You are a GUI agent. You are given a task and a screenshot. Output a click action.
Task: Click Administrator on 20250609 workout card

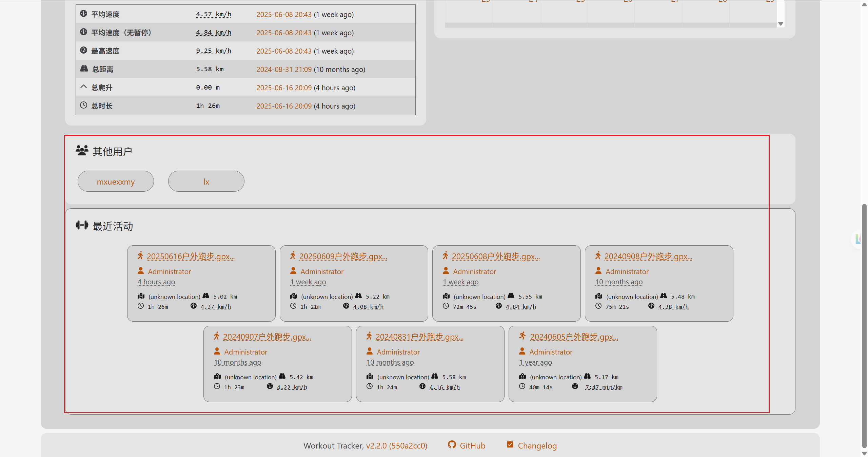click(x=322, y=271)
